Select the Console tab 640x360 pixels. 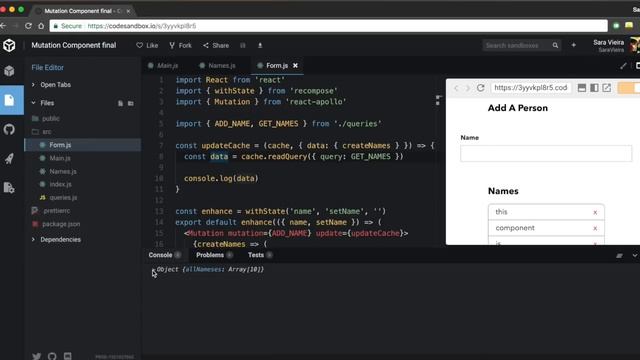point(164,255)
